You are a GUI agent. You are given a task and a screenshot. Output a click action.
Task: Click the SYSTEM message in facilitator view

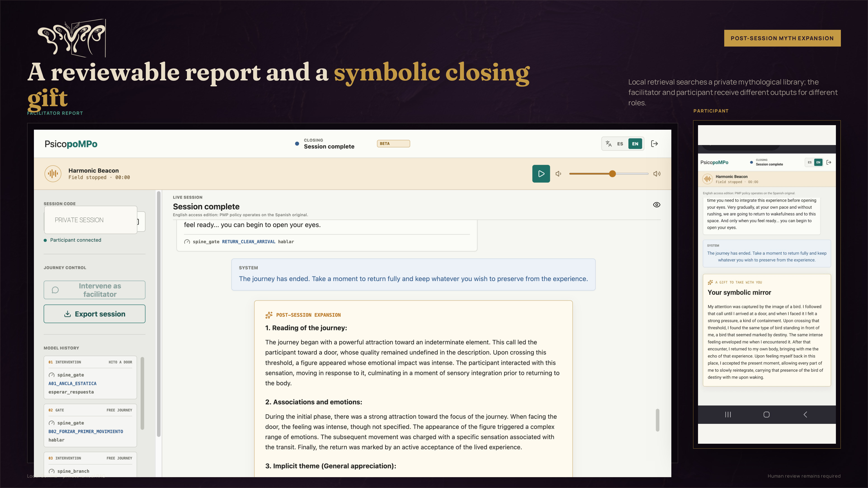(413, 274)
